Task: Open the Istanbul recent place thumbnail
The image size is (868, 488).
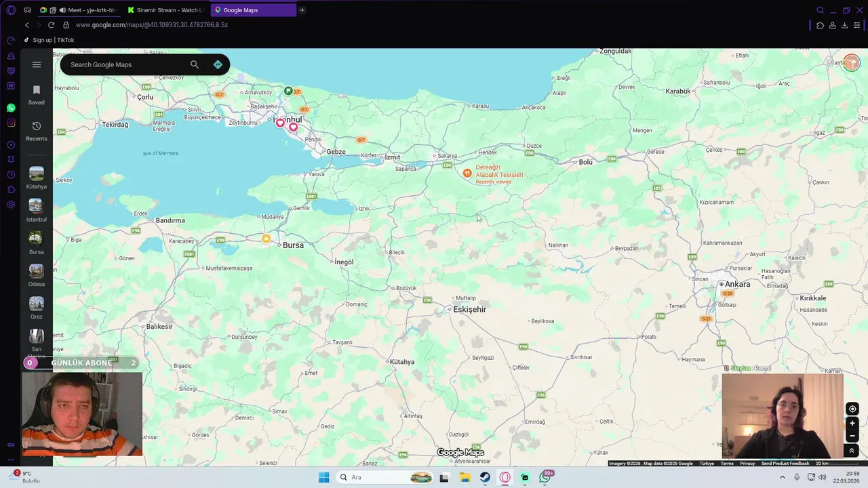Action: pyautogui.click(x=36, y=206)
